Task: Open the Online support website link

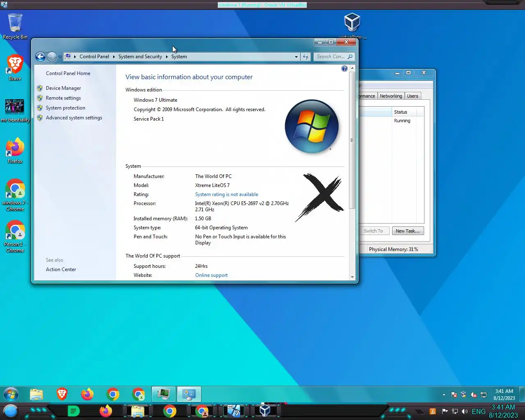Action: [211, 275]
